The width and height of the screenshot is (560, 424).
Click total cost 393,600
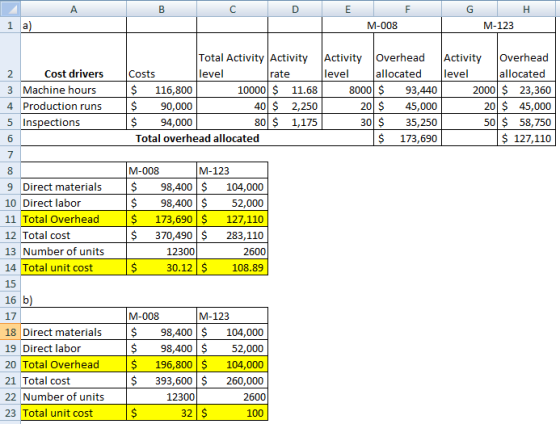(161, 381)
